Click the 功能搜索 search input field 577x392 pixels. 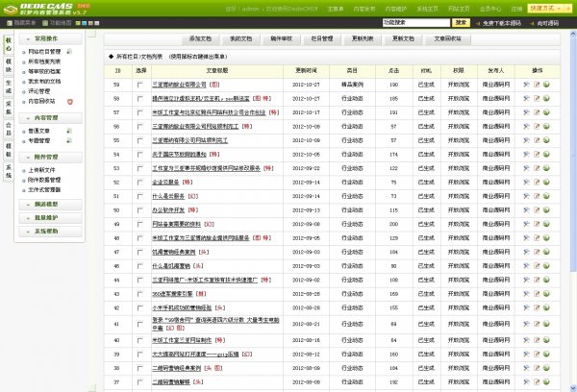point(416,23)
